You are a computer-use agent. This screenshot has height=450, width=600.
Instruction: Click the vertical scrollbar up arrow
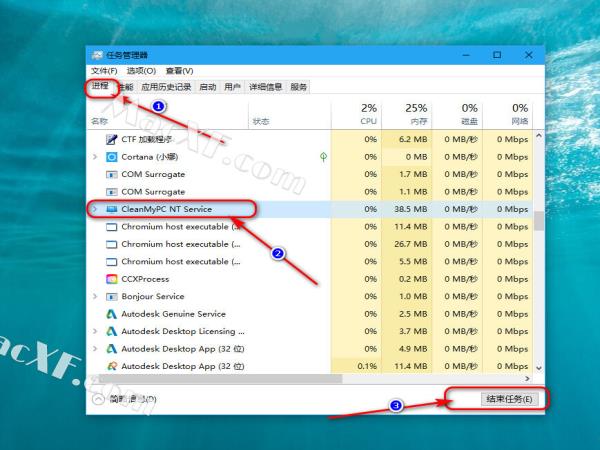(539, 136)
